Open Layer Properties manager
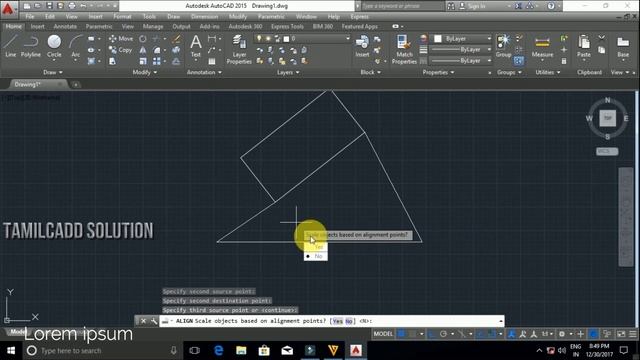 [x=239, y=49]
